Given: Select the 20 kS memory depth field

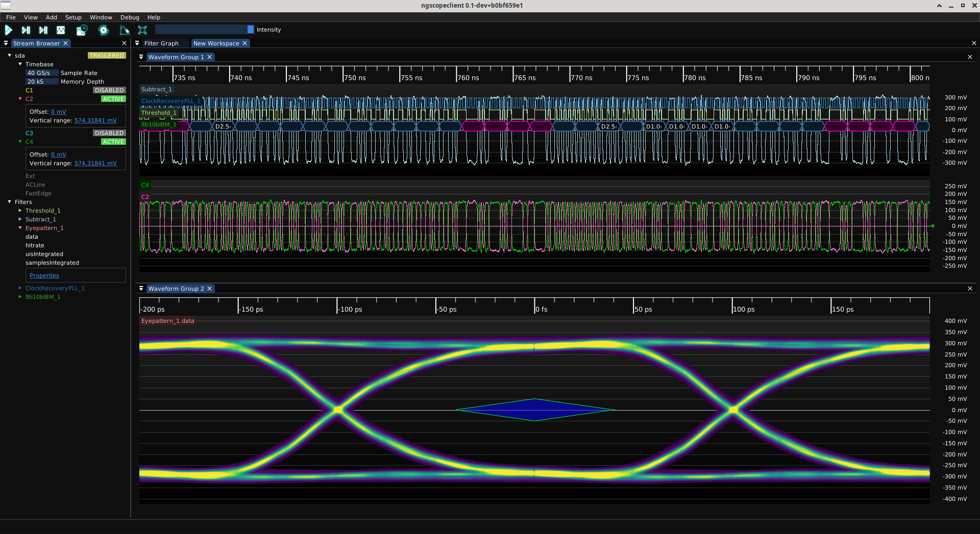Looking at the screenshot, I should click(x=42, y=82).
